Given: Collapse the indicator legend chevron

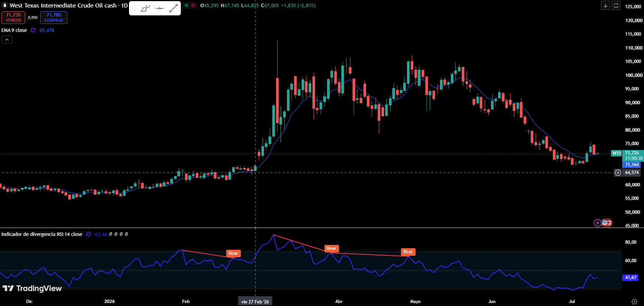Looking at the screenshot, I should 7,39.
